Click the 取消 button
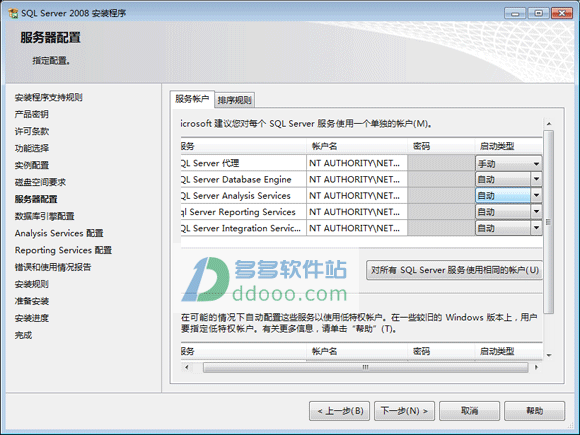The height and width of the screenshot is (435, 580). pyautogui.click(x=469, y=411)
